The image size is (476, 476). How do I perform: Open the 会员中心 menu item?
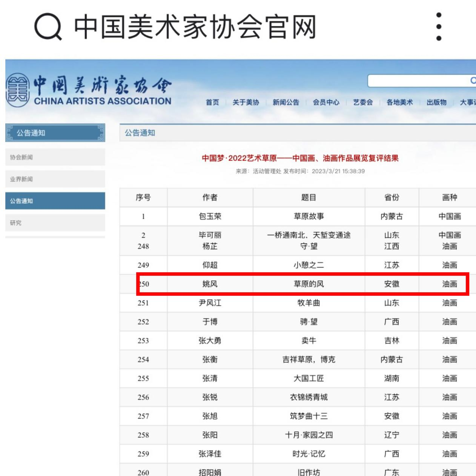pyautogui.click(x=326, y=102)
